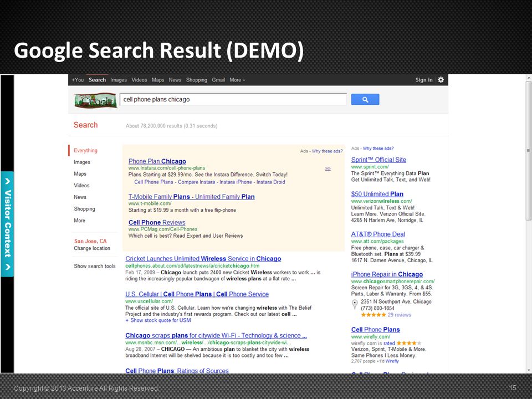
Task: Open T-Mobile Family Plans ad link
Action: [x=191, y=197]
